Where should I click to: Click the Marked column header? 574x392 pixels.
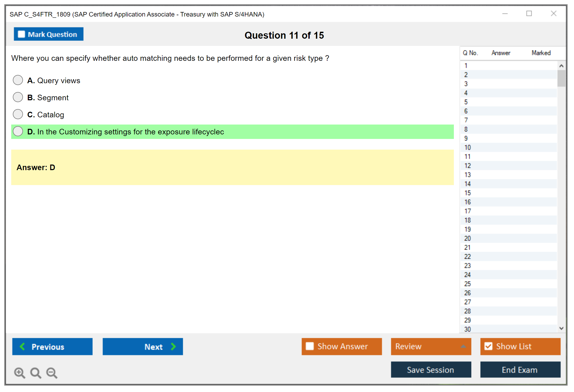pyautogui.click(x=541, y=53)
